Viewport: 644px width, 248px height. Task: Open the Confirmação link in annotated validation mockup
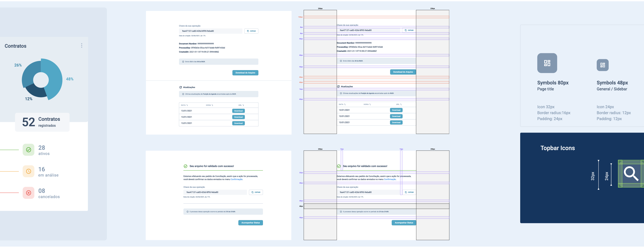pyautogui.click(x=390, y=179)
